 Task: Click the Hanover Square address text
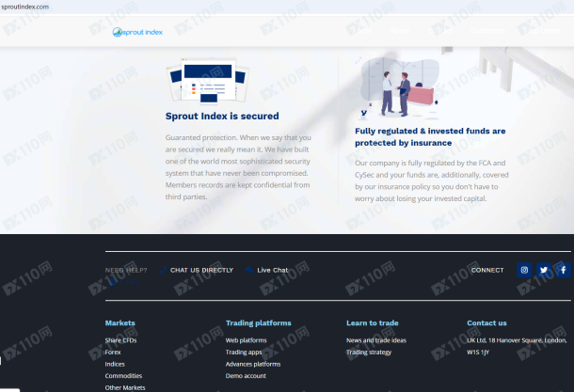[517, 346]
